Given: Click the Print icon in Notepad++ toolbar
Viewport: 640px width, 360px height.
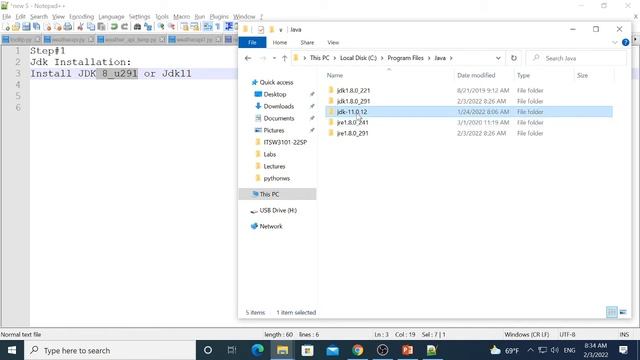Looking at the screenshot, I should click(68, 27).
